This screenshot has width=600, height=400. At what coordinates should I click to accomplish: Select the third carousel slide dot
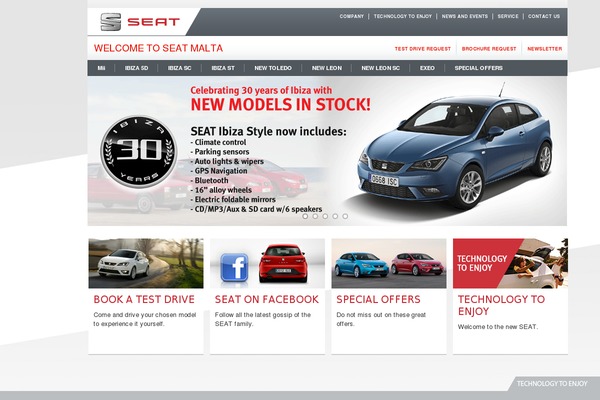(325, 216)
